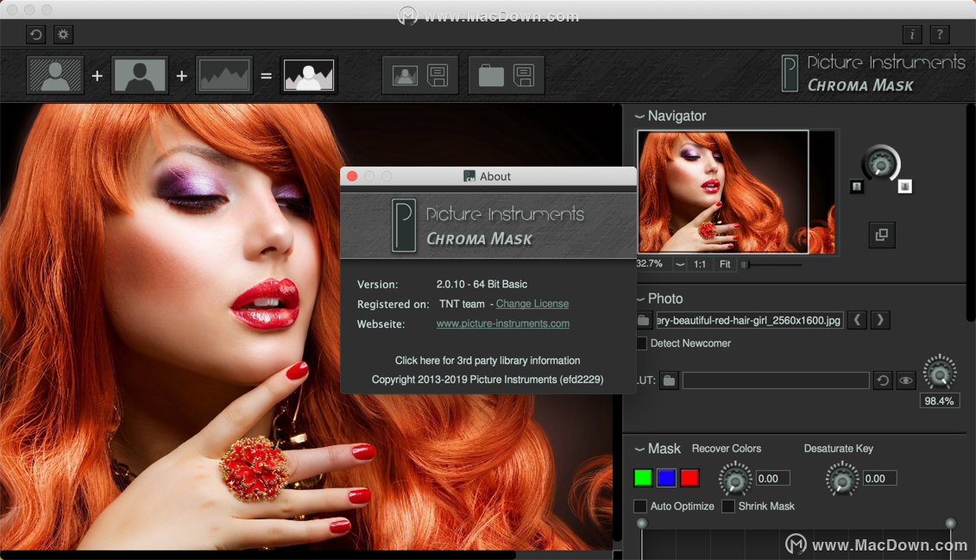Open the info 'i' button
This screenshot has height=560, width=976.
(x=912, y=35)
